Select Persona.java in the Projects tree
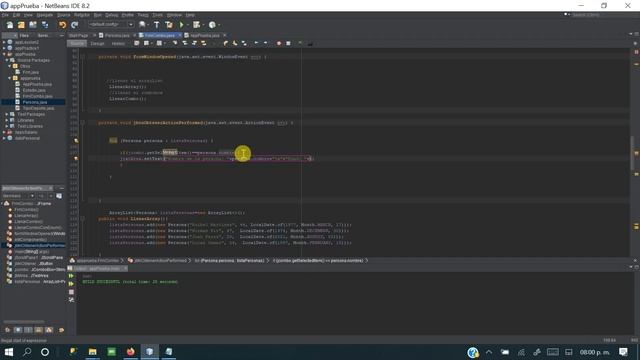Screen dimensions: 640x360 35,102
